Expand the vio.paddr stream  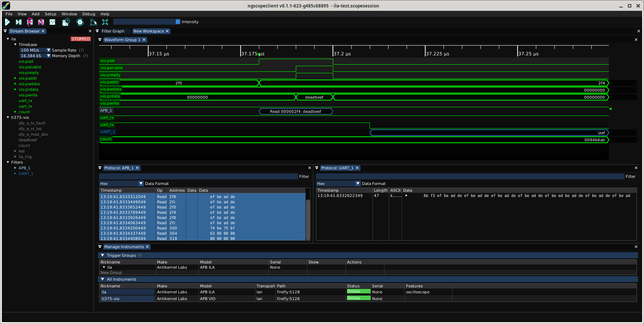click(x=15, y=78)
